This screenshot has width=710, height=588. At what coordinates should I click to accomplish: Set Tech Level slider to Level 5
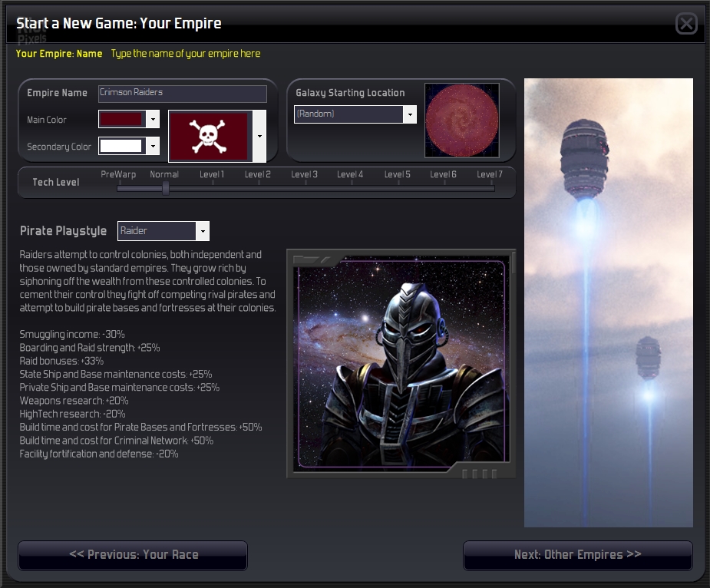(x=398, y=187)
